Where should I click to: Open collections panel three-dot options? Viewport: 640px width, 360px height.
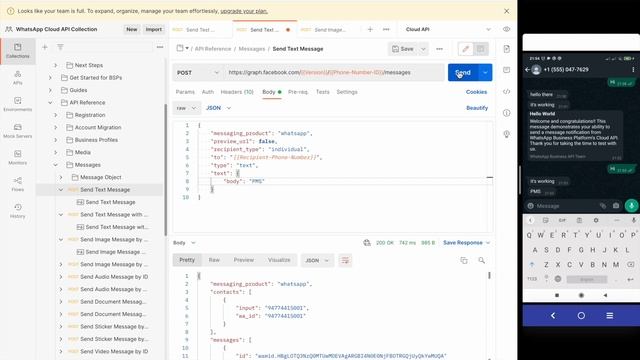(x=160, y=47)
